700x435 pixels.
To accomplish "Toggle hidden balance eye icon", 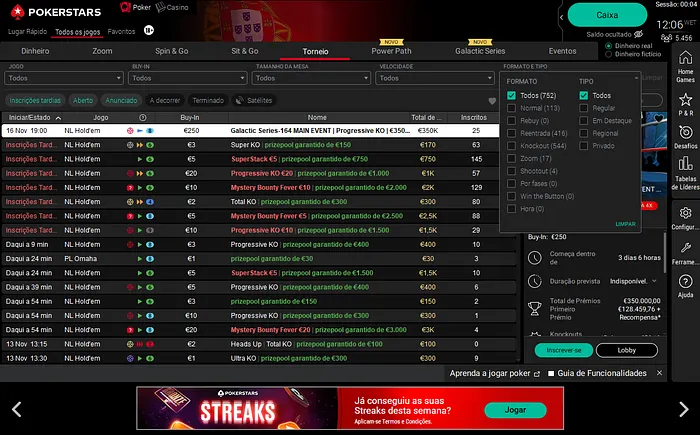I will click(639, 34).
